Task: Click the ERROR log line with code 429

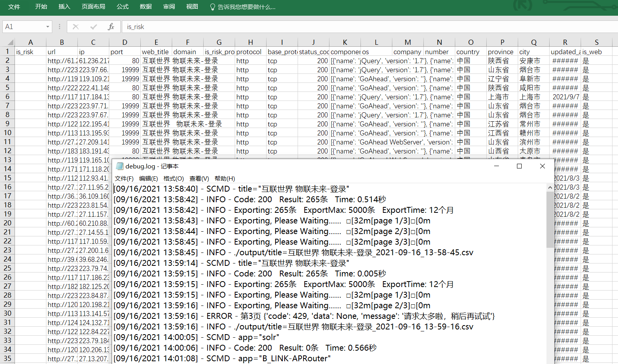Action: tap(304, 316)
